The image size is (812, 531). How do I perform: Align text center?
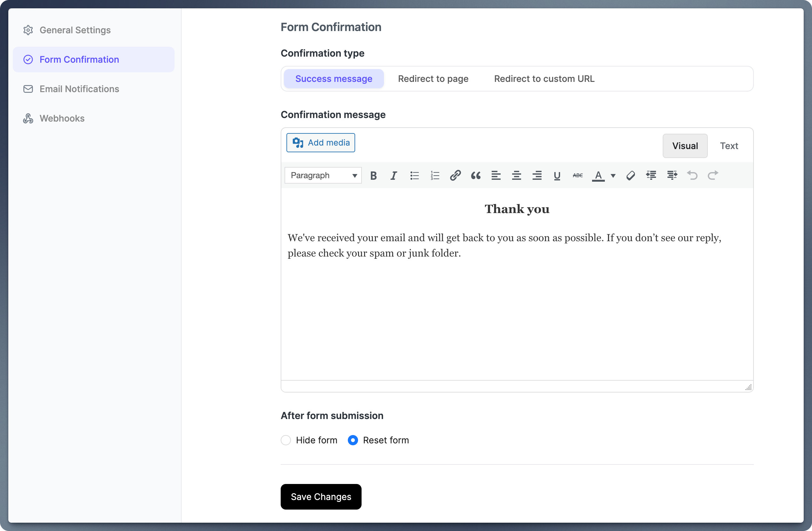[517, 176]
